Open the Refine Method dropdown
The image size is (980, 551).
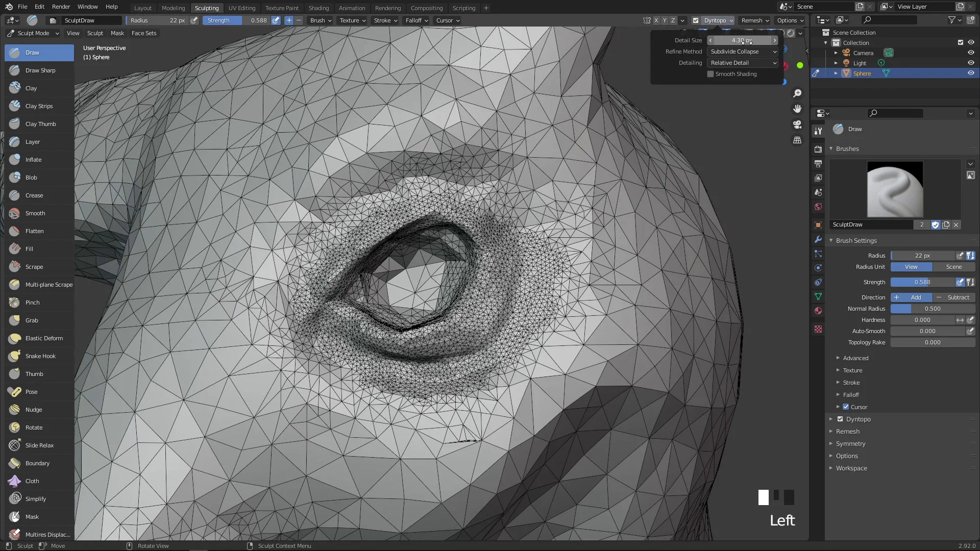coord(743,52)
